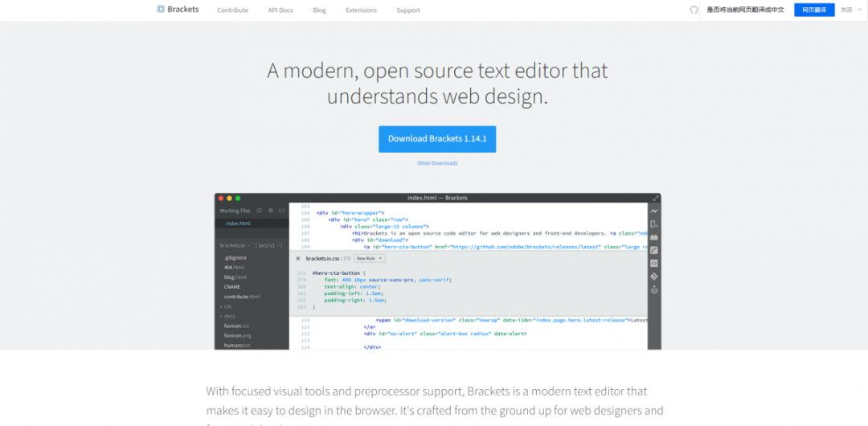Click the Brackets brand name link
Image resolution: width=868 pixels, height=426 pixels.
tap(182, 10)
